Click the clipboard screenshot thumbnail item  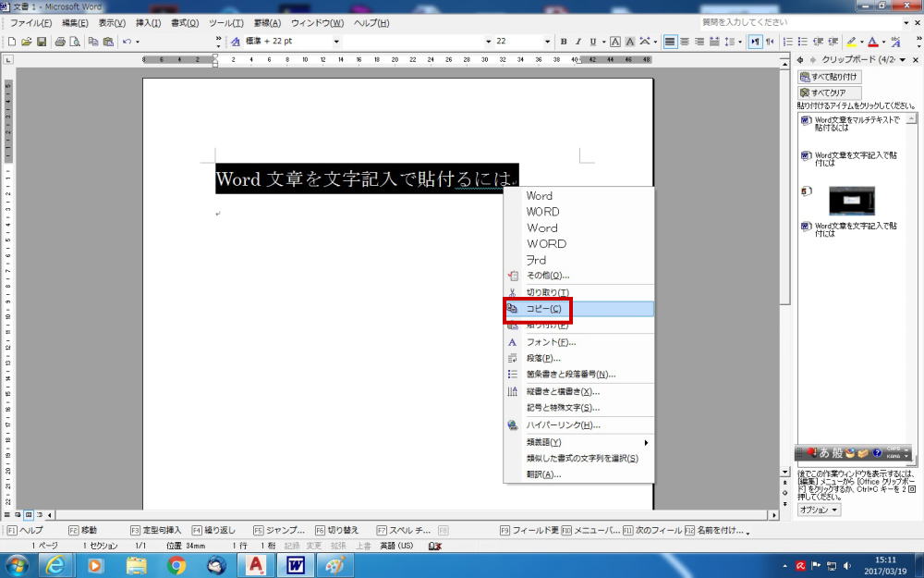pyautogui.click(x=852, y=201)
